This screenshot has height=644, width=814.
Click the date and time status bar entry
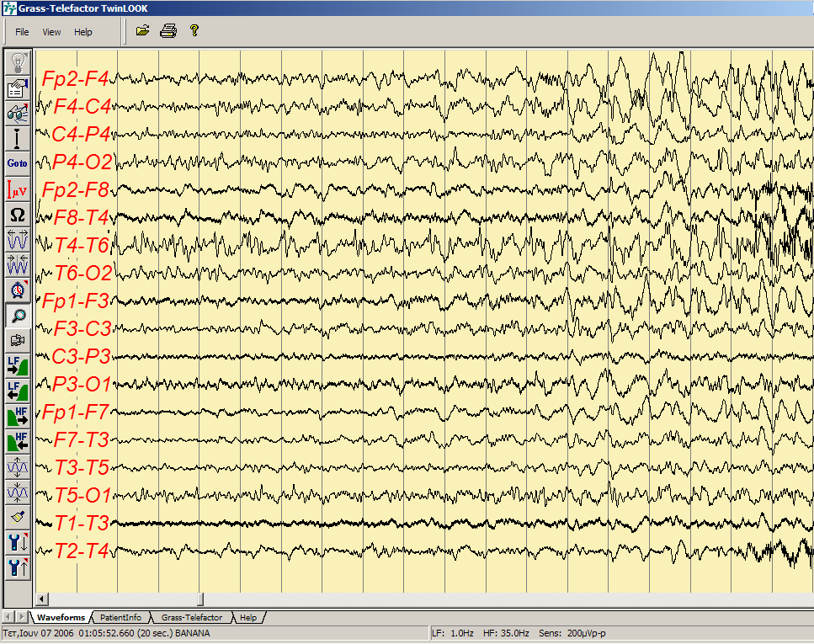pyautogui.click(x=106, y=634)
